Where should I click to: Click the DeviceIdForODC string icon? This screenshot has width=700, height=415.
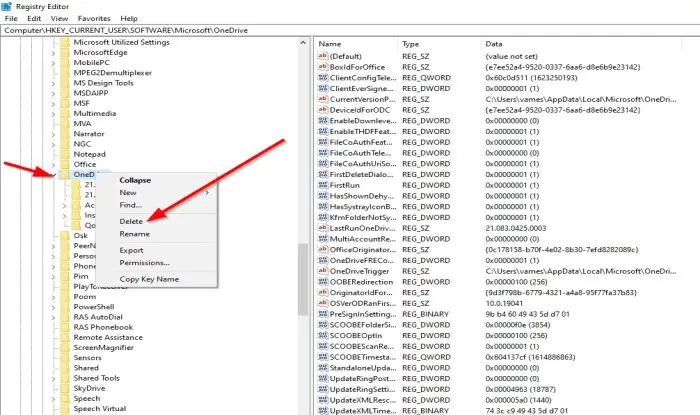pos(323,110)
